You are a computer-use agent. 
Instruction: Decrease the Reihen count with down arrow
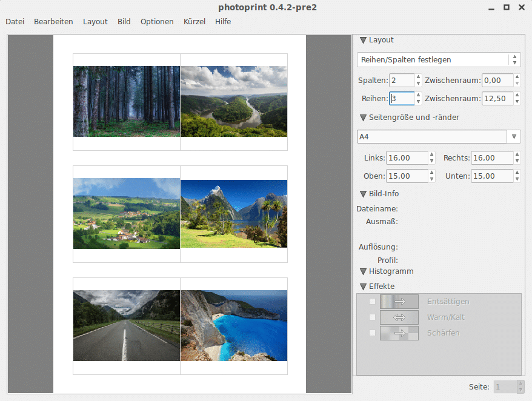pos(418,101)
